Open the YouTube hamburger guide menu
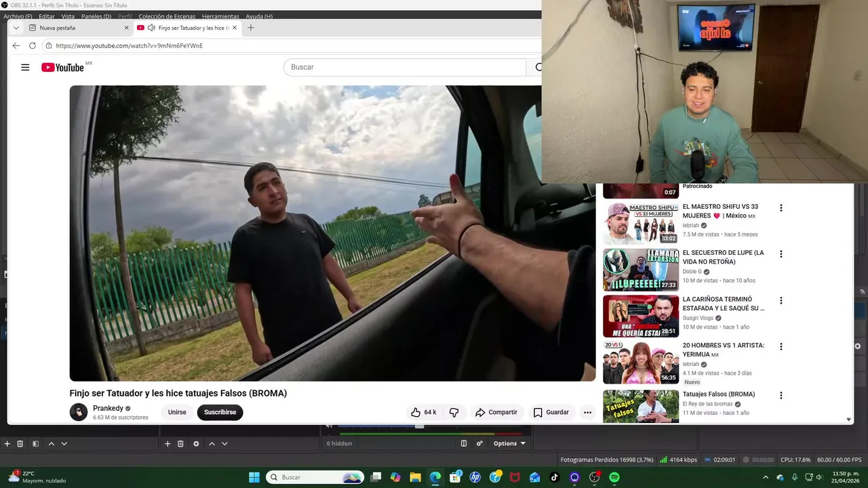 pyautogui.click(x=25, y=67)
